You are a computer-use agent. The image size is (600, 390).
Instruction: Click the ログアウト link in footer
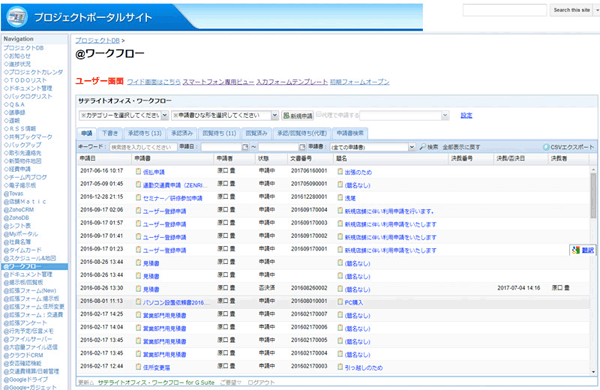(x=261, y=382)
